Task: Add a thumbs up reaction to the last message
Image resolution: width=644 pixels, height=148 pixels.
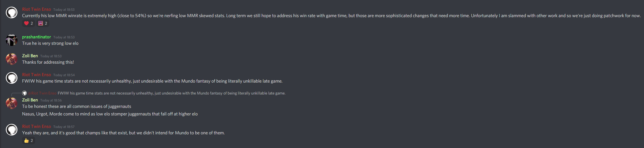Action: point(28,141)
